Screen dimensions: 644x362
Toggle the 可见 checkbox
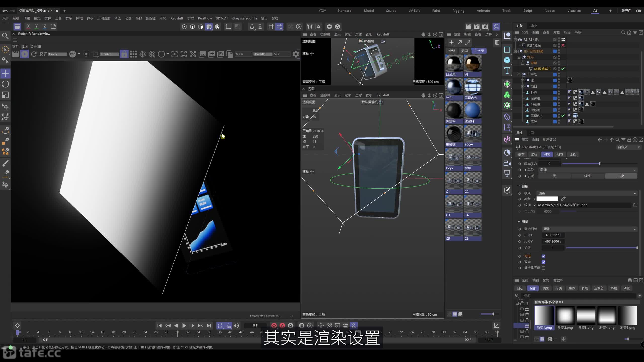coord(543,256)
